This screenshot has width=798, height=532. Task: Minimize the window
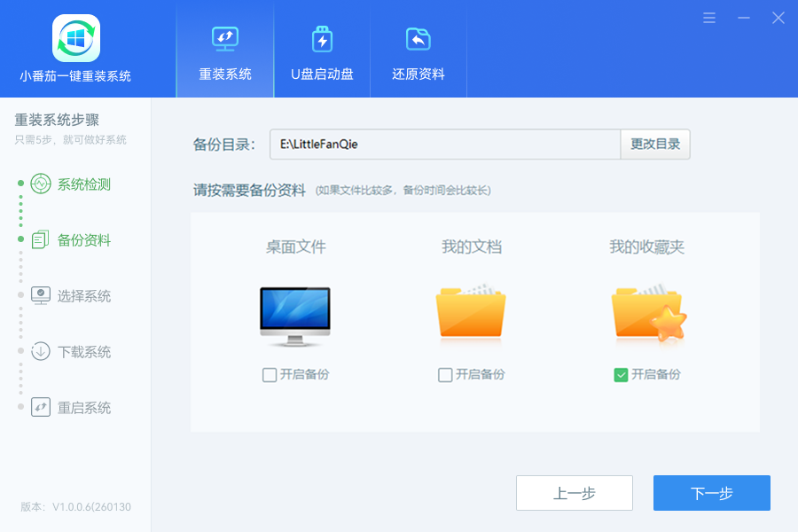pyautogui.click(x=744, y=19)
